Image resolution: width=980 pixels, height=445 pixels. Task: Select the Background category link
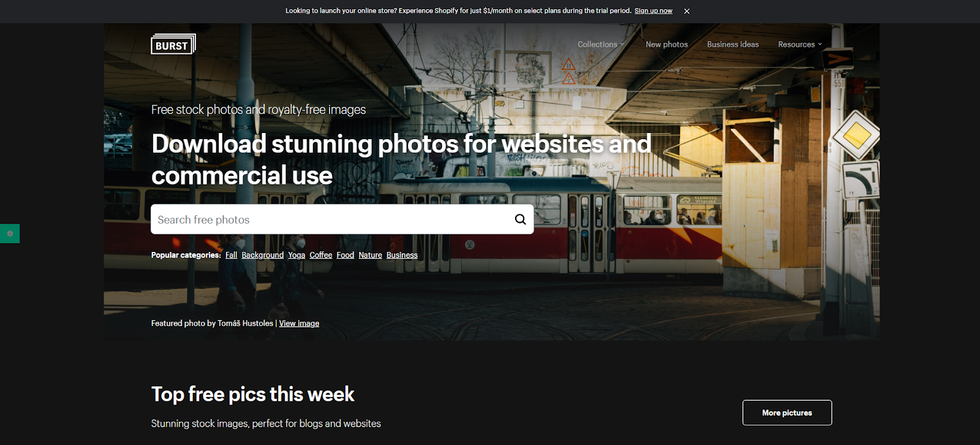click(x=262, y=255)
